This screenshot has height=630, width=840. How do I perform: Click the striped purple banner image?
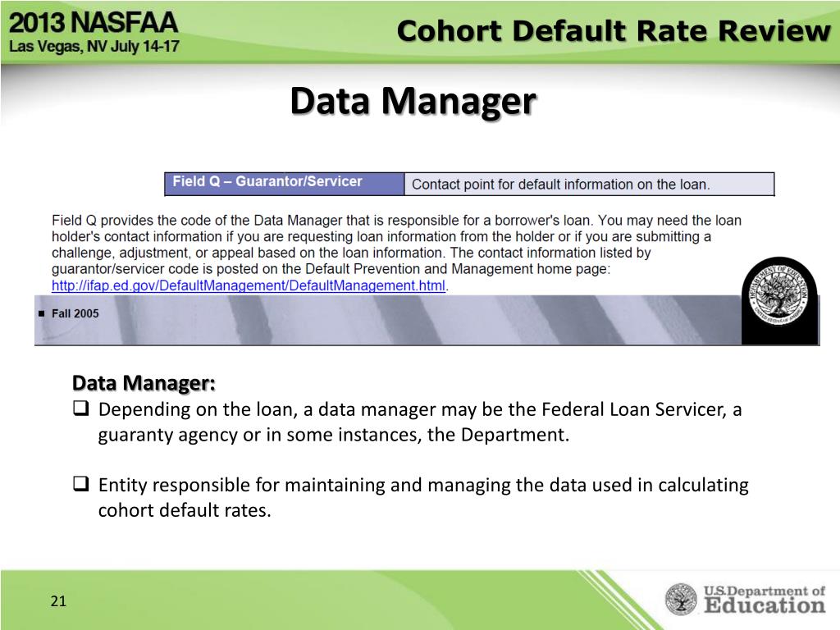click(388, 320)
